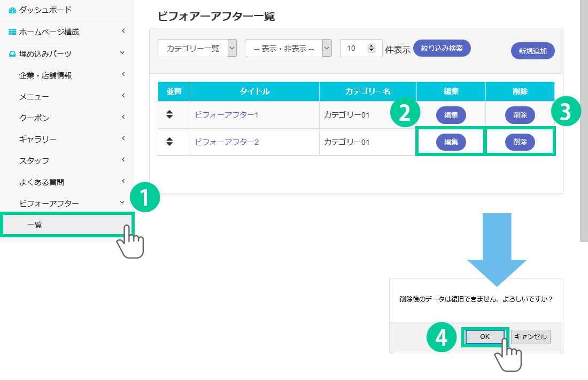The height and width of the screenshot is (380, 588).
Task: Edit the ビフォーアフター2 row
Action: tap(451, 142)
